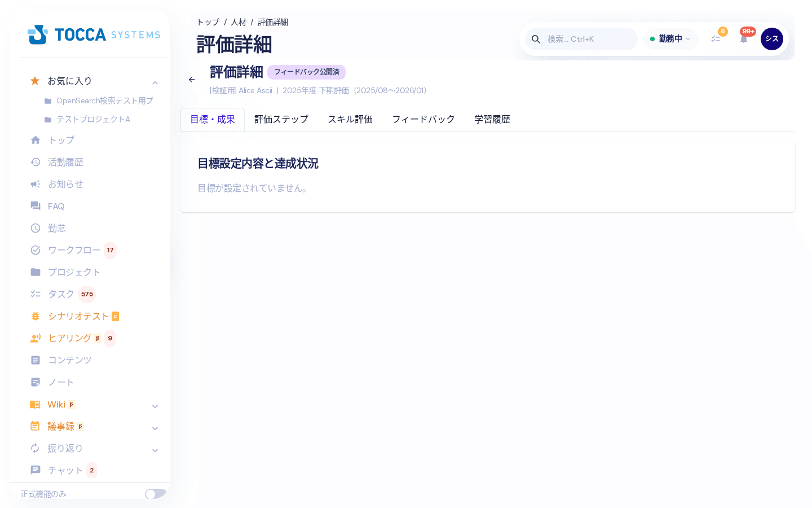This screenshot has width=812, height=508.
Task: Open the ノート menu label
Action: pyautogui.click(x=61, y=382)
